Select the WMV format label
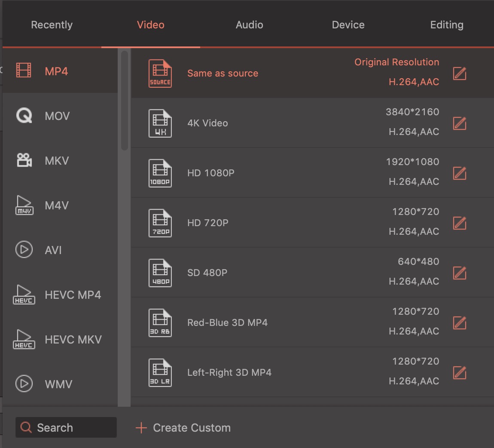This screenshot has height=448, width=494. (x=58, y=384)
